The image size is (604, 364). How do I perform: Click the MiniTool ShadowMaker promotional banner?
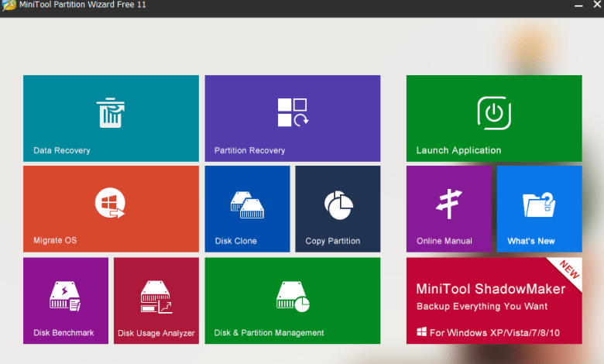pyautogui.click(x=494, y=300)
